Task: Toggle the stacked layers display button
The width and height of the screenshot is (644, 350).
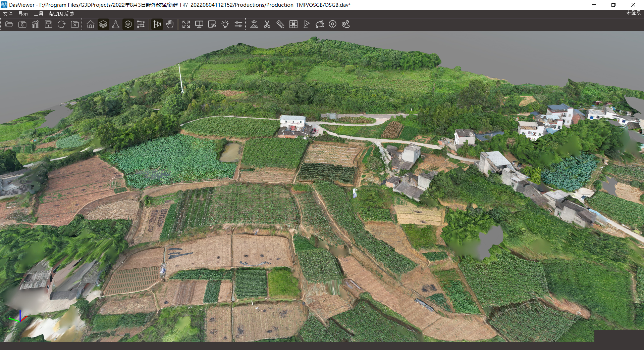Action: click(x=103, y=24)
